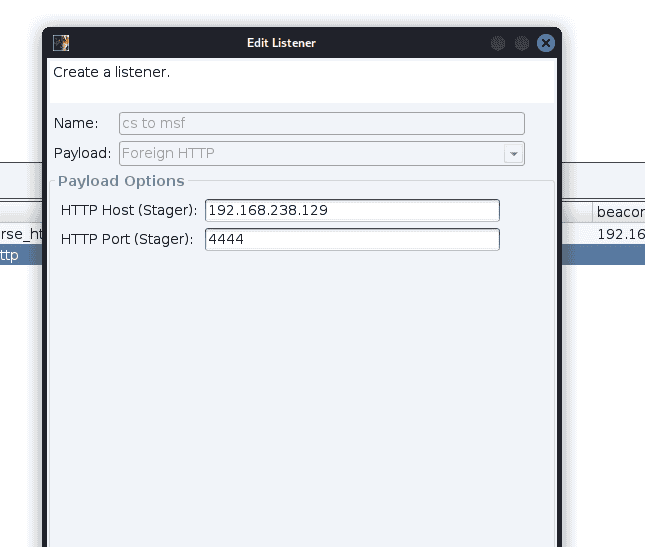The height and width of the screenshot is (547, 645).
Task: Click the Name field containing cs to msf
Action: pos(321,123)
